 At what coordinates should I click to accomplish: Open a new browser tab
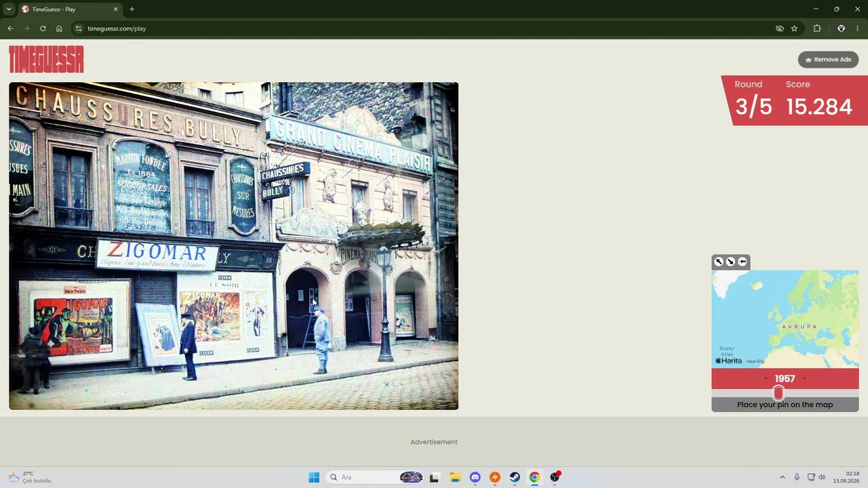[132, 9]
